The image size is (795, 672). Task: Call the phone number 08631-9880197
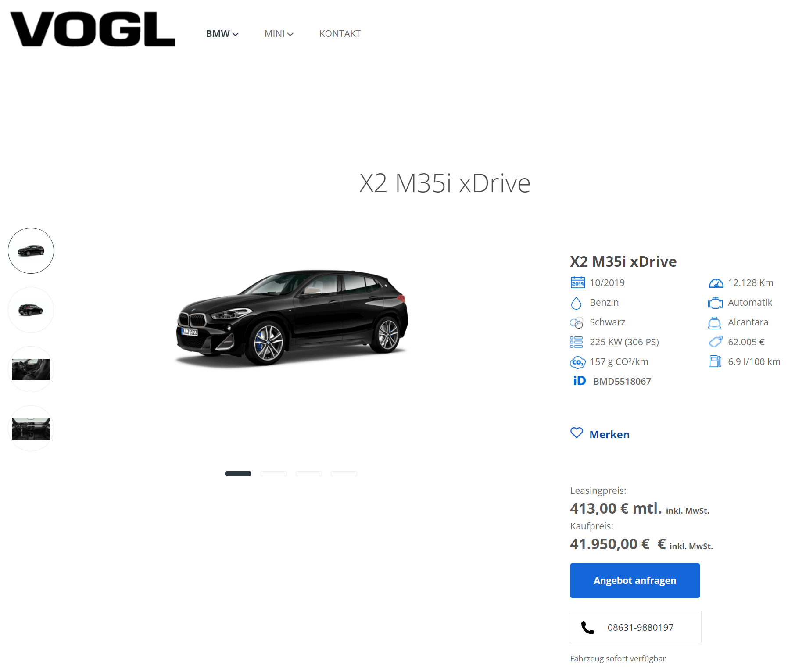pyautogui.click(x=635, y=627)
